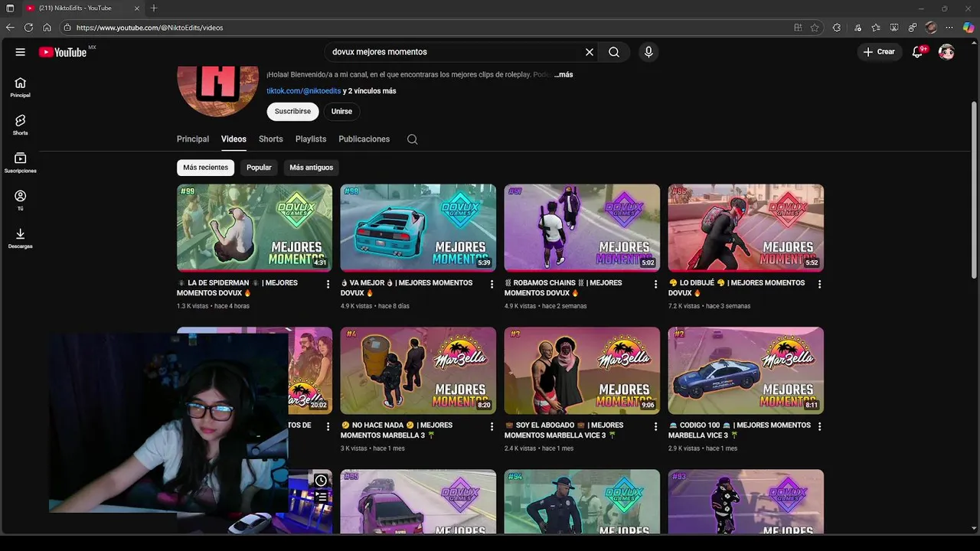Switch to the Principal channel tab

coord(193,139)
